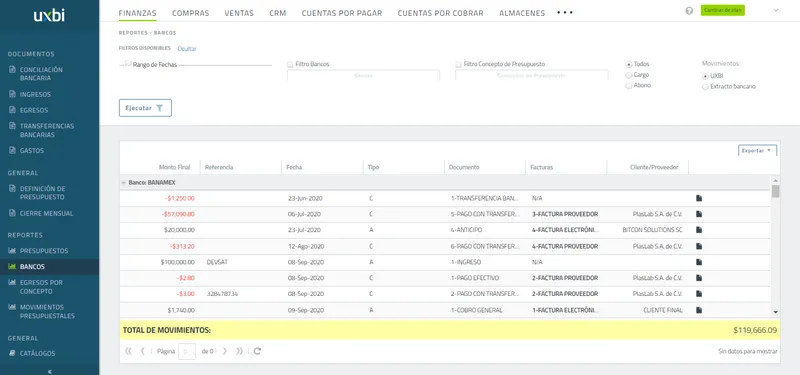
Task: Click the Conciliación Bancaria document icon
Action: pyautogui.click(x=12, y=69)
